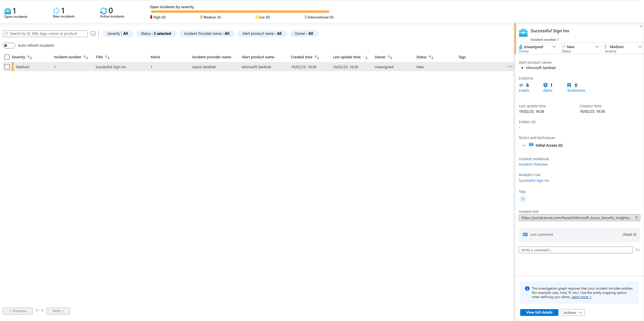Open the Incident Overview workbook link
This screenshot has width=644, height=321.
coord(533,164)
